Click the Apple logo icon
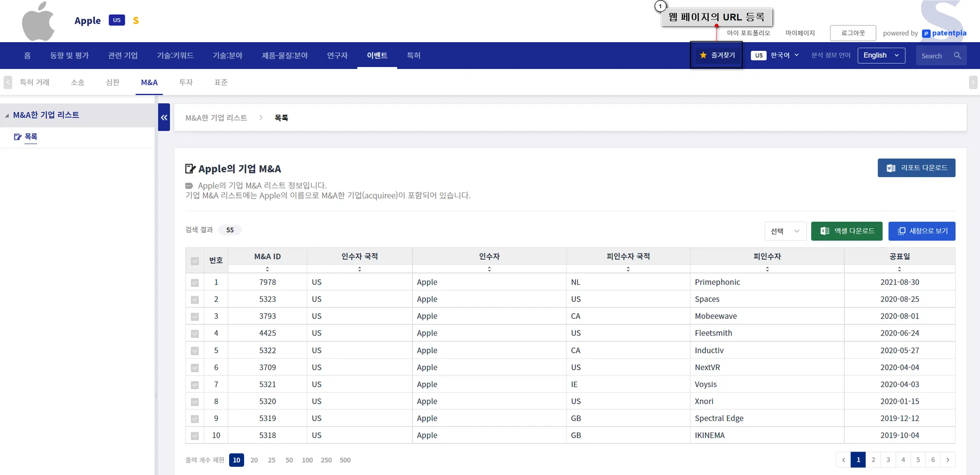Viewport: 980px width, 475px height. (x=38, y=21)
